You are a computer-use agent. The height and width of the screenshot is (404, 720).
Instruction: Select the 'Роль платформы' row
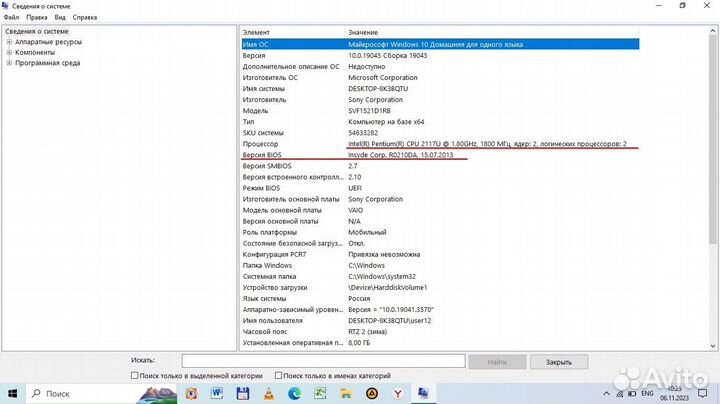440,232
